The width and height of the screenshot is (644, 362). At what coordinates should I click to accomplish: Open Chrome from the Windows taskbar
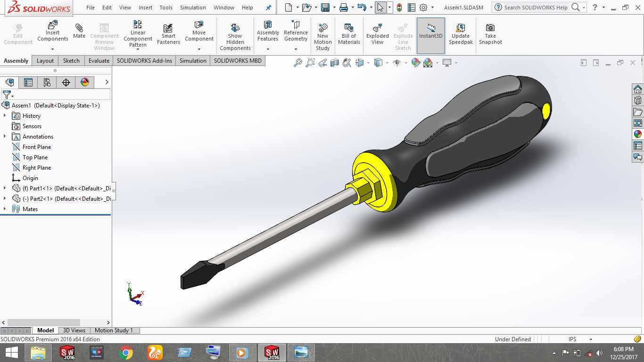(x=125, y=353)
